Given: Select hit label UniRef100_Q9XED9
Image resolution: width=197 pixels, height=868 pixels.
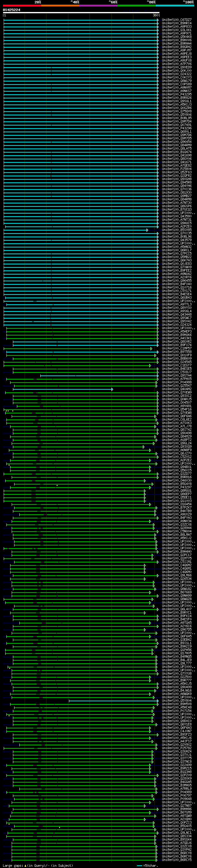Looking at the screenshot, I should (x=177, y=67).
